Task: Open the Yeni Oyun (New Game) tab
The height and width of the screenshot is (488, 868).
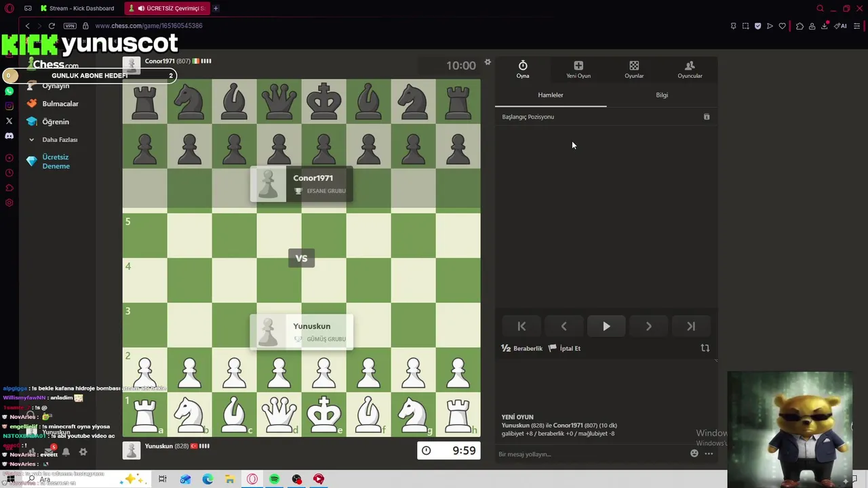Action: pos(578,69)
